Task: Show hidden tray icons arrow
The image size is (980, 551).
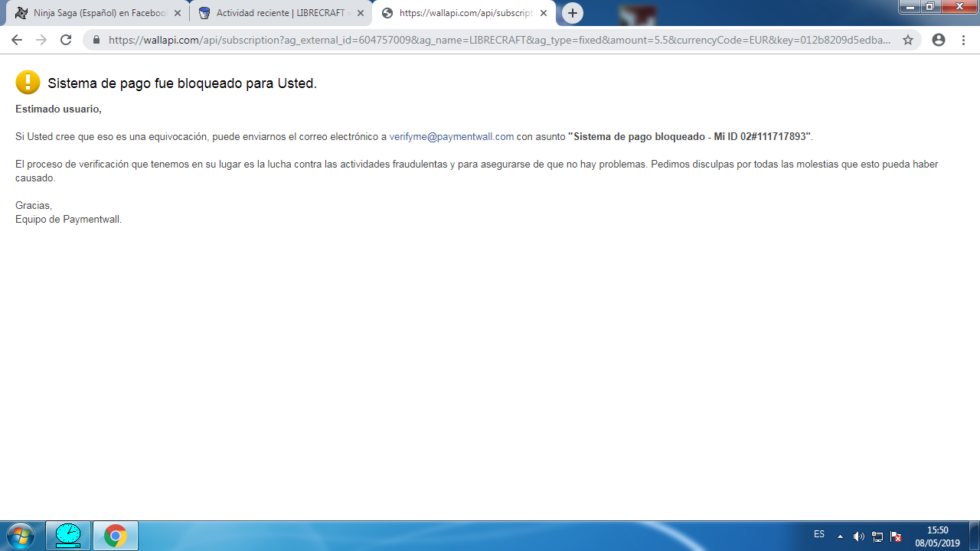Action: tap(840, 536)
